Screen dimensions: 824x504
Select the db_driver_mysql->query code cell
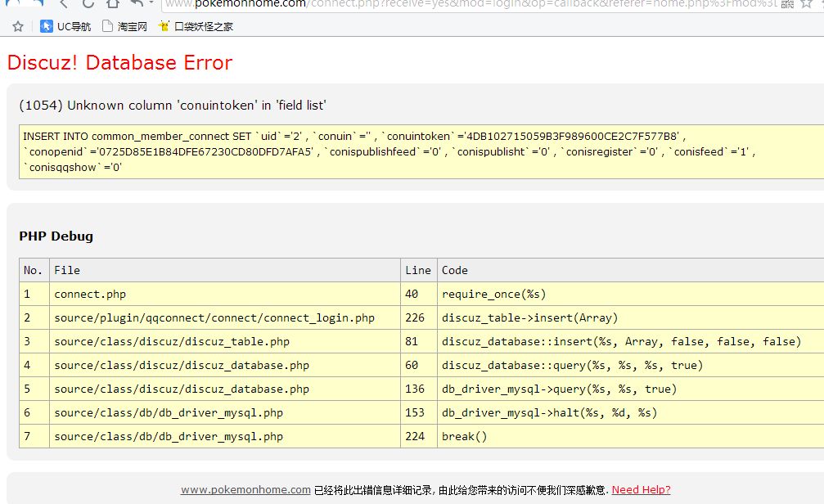[631, 389]
